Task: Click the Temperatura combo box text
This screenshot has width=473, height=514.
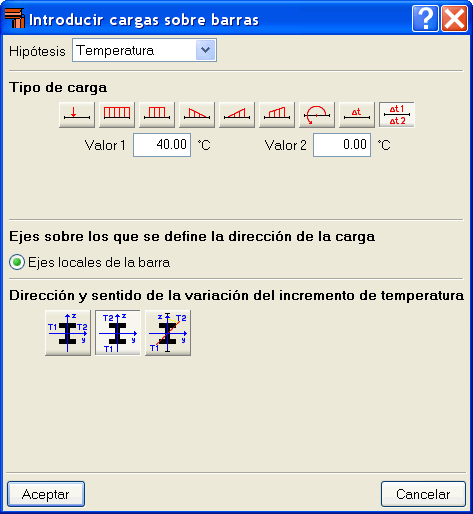Action: click(x=115, y=51)
